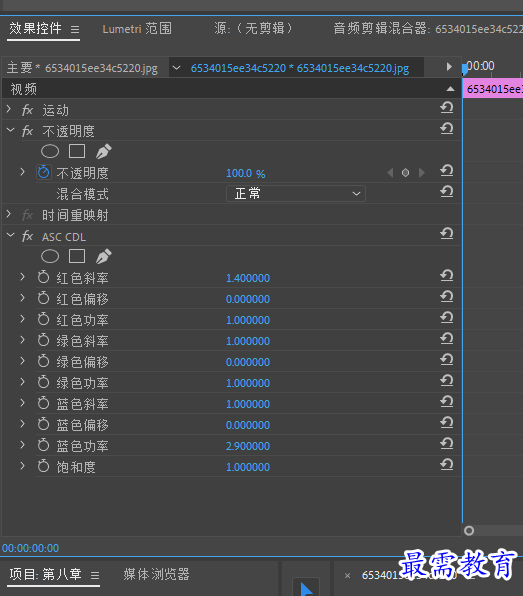The height and width of the screenshot is (596, 523).
Task: Toggle animation stopwatch for 绿色偏移
Action: (x=44, y=361)
